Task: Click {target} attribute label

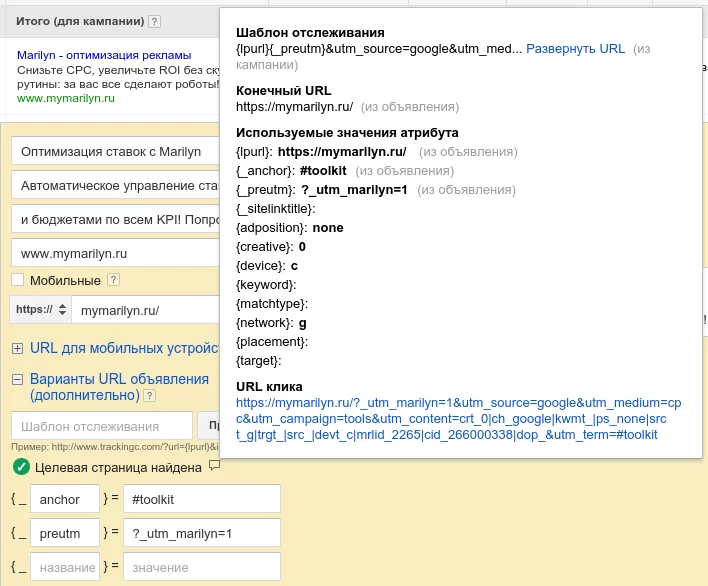Action: 258,360
